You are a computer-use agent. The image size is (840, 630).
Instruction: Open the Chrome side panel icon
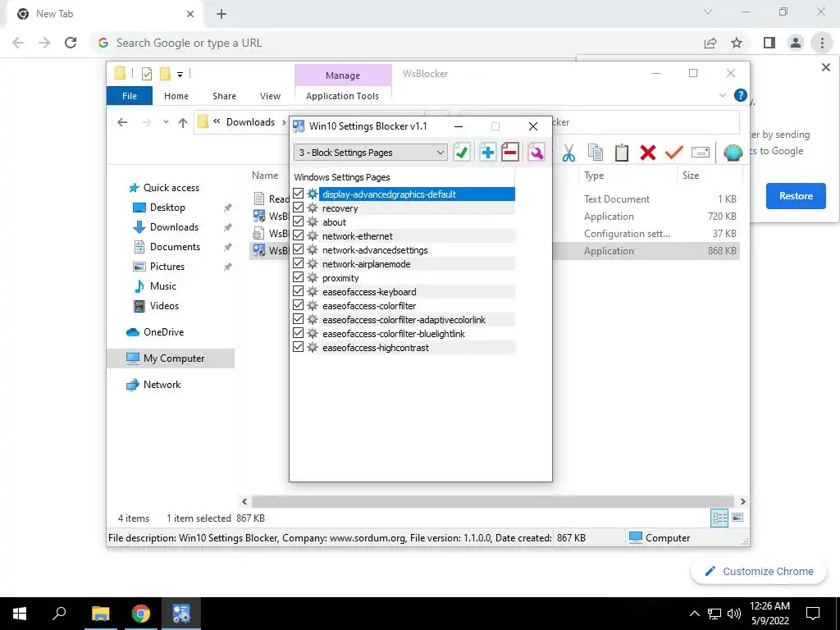(769, 43)
